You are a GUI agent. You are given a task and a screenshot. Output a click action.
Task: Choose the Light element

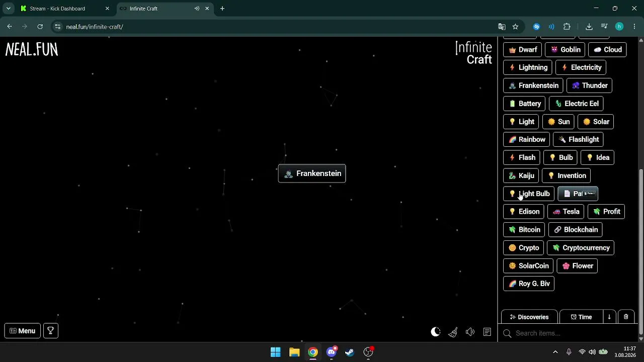[521, 122]
